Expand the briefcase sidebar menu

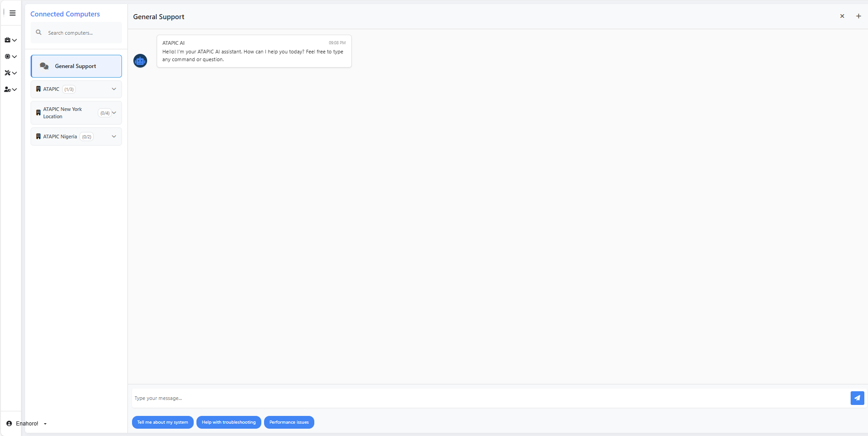point(11,40)
